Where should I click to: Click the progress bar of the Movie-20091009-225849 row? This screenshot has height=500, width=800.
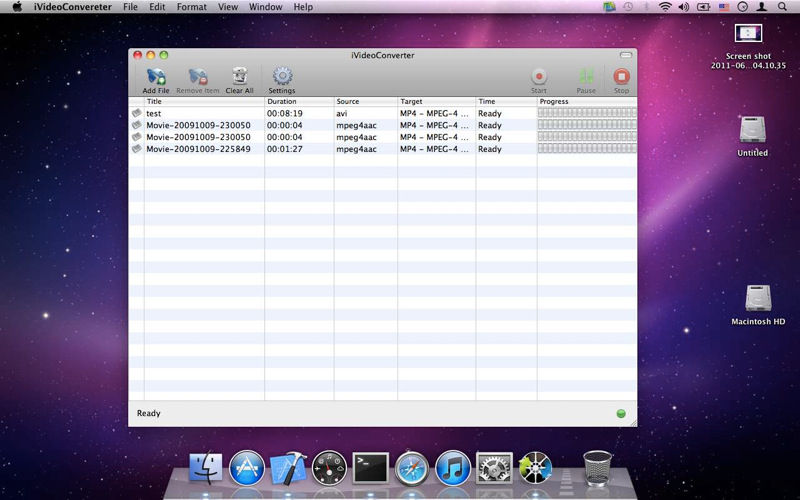tap(587, 148)
